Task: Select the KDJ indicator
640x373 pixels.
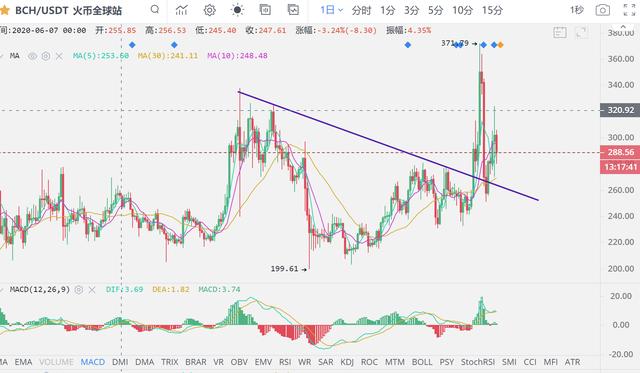Action: click(347, 362)
